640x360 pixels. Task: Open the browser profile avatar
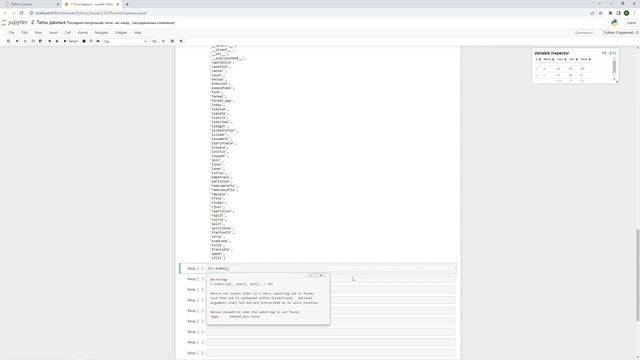pos(626,13)
